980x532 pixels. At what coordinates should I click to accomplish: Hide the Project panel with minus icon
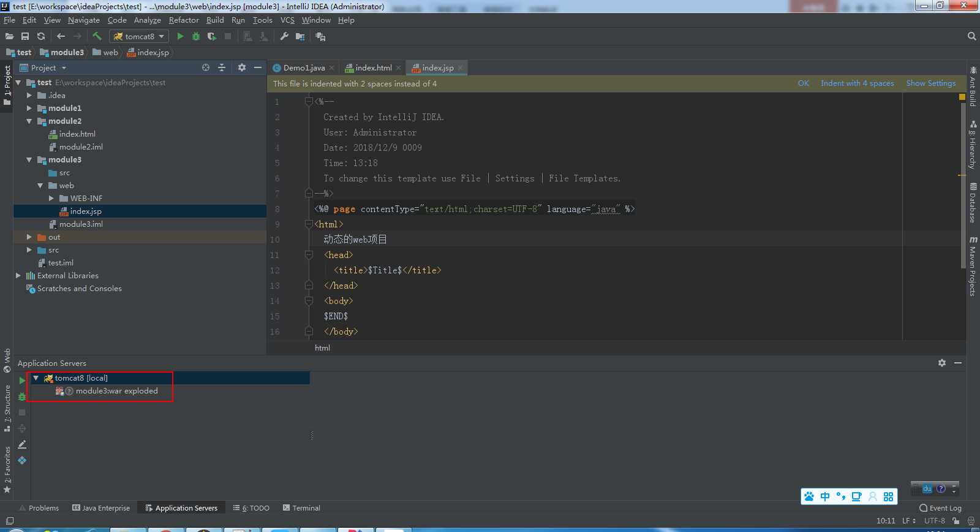coord(258,67)
